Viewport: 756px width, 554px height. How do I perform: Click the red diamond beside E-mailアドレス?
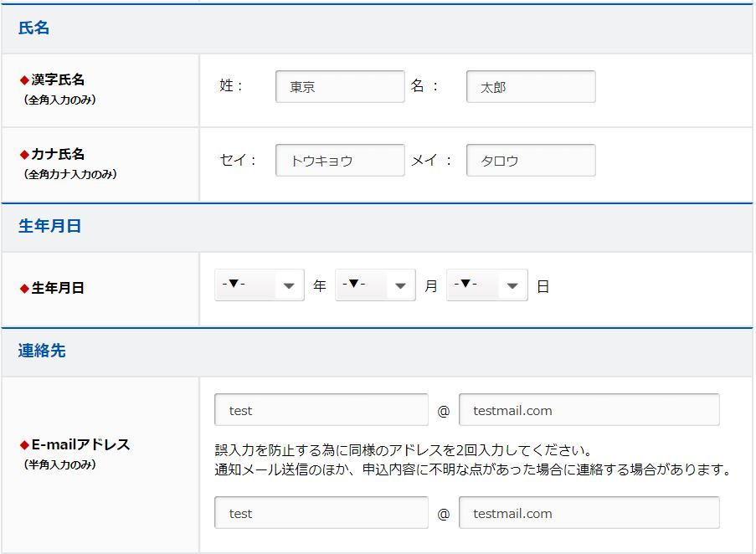24,445
